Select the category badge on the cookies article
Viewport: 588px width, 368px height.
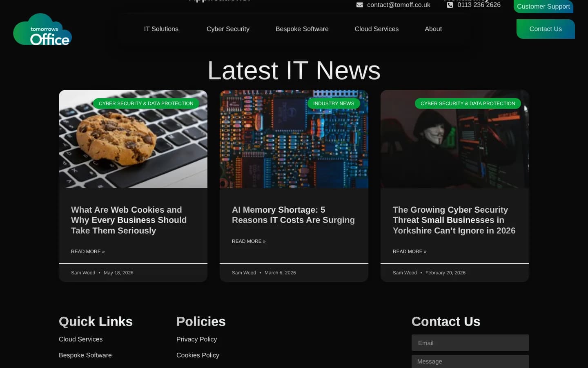pos(146,103)
